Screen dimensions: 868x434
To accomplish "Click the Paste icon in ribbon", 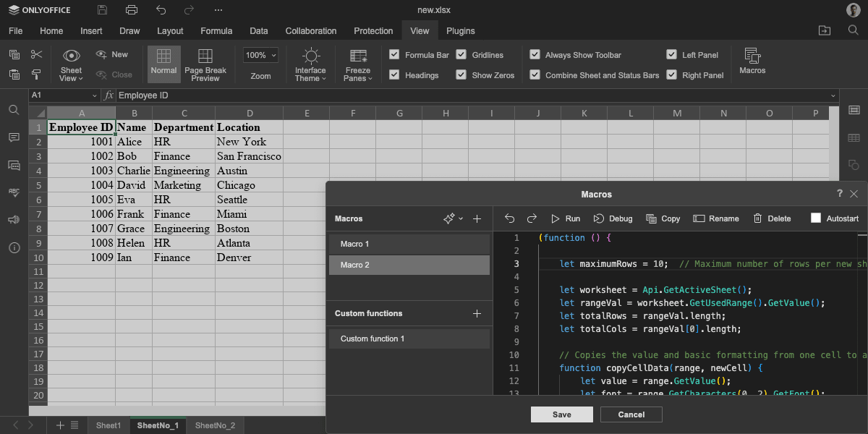I will [x=14, y=75].
